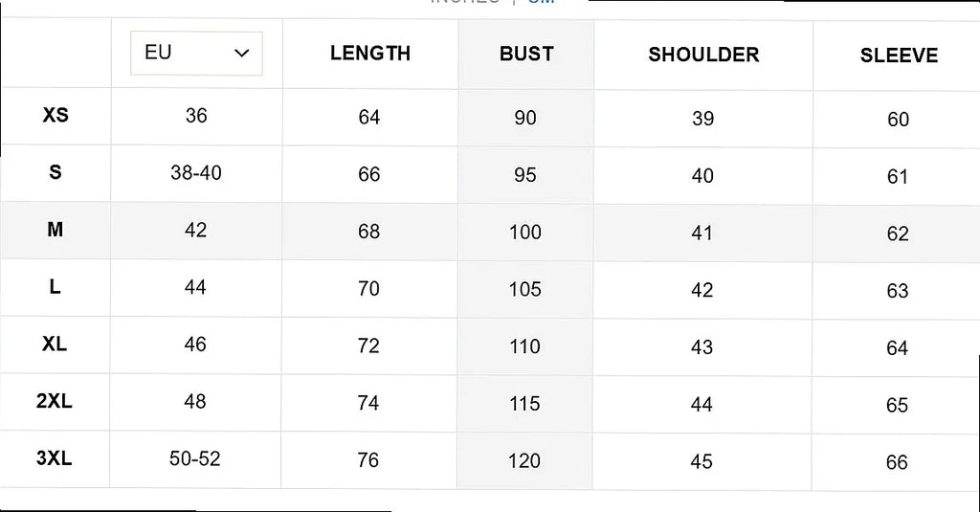Open the EU size region dropdown
Viewport: 980px width, 512px height.
click(x=196, y=54)
